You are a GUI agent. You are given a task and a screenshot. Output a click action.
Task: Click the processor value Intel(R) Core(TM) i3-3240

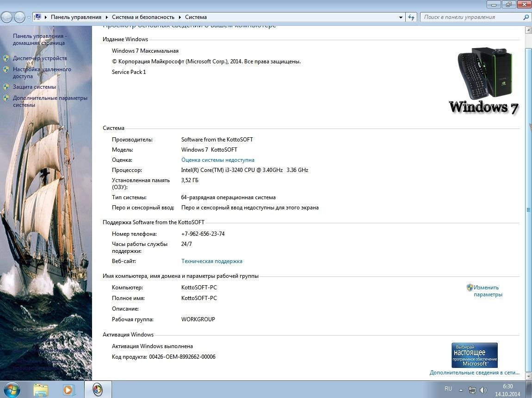(245, 170)
